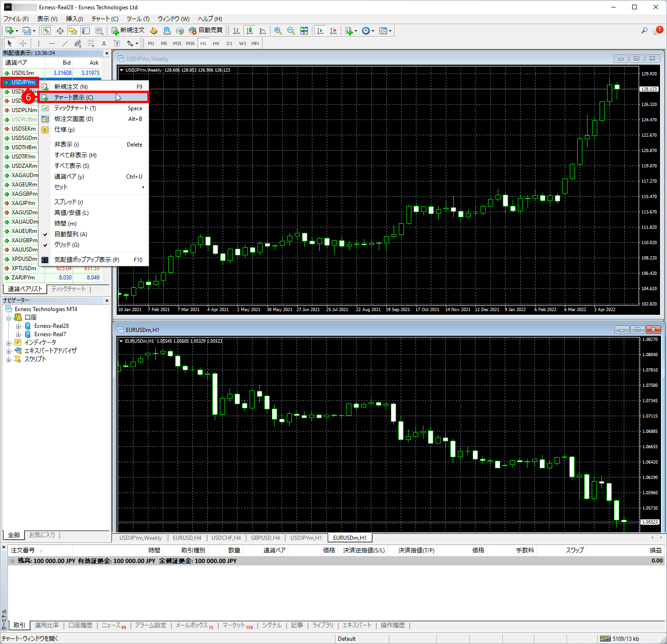Tile chart windows with grid icon

(304, 31)
